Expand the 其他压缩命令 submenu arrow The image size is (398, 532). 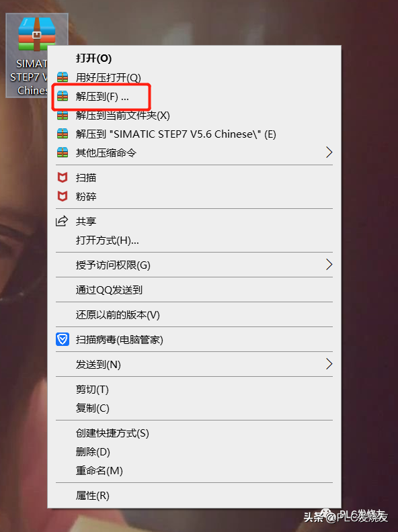coord(329,152)
